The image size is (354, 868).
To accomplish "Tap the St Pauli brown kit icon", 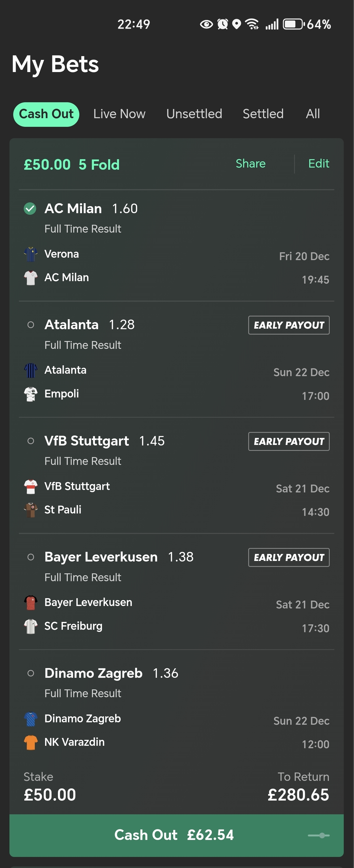I will pyautogui.click(x=31, y=510).
